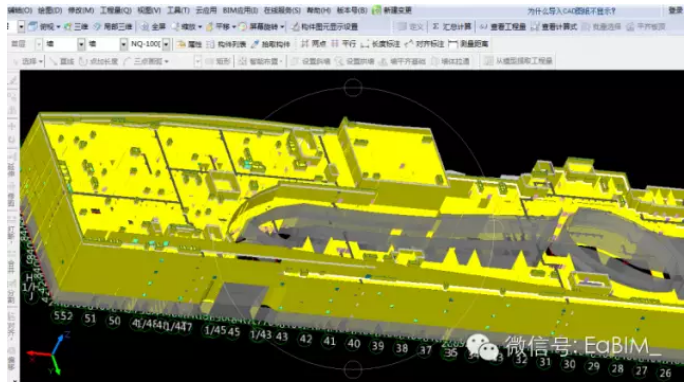Image resolution: width=687 pixels, height=386 pixels.
Task: Select the 屏幕旋转 screen rotate tool
Action: [x=259, y=27]
